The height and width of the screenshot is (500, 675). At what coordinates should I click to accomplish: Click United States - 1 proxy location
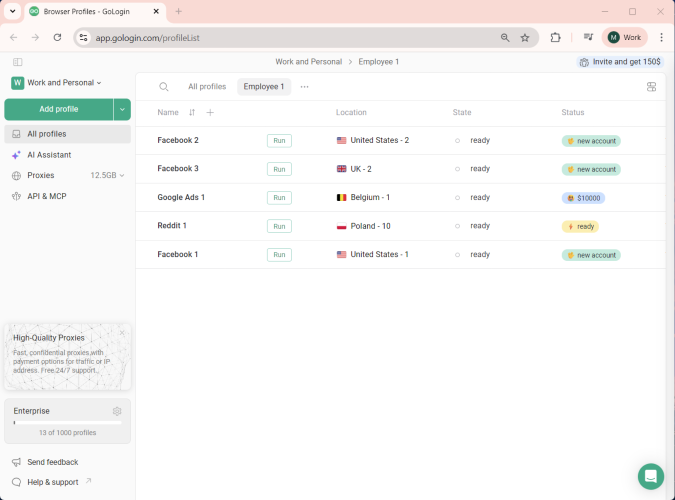[373, 255]
